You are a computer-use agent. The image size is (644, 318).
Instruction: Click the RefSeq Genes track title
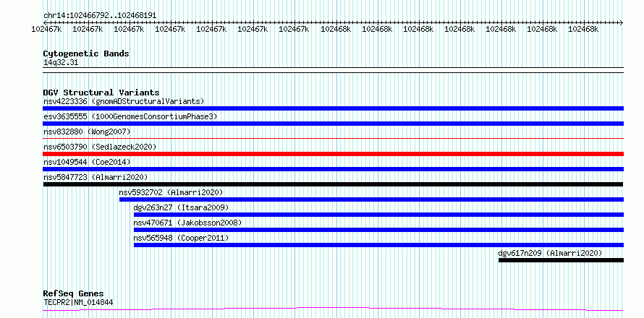click(73, 294)
